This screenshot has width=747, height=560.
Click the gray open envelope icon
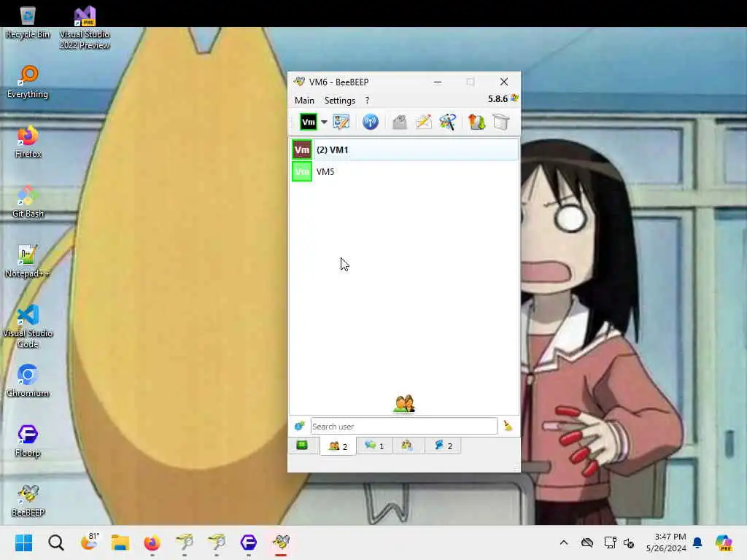click(399, 122)
